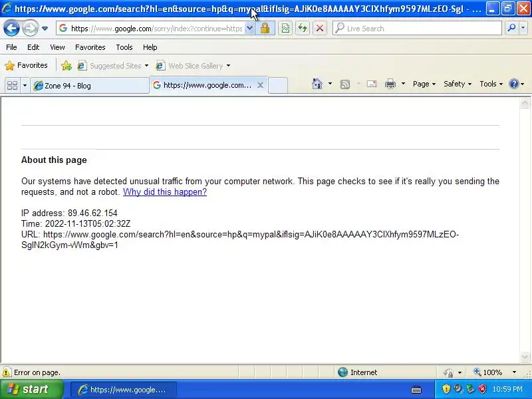Open the File menu
Viewport: 532px width, 399px height.
[11, 47]
